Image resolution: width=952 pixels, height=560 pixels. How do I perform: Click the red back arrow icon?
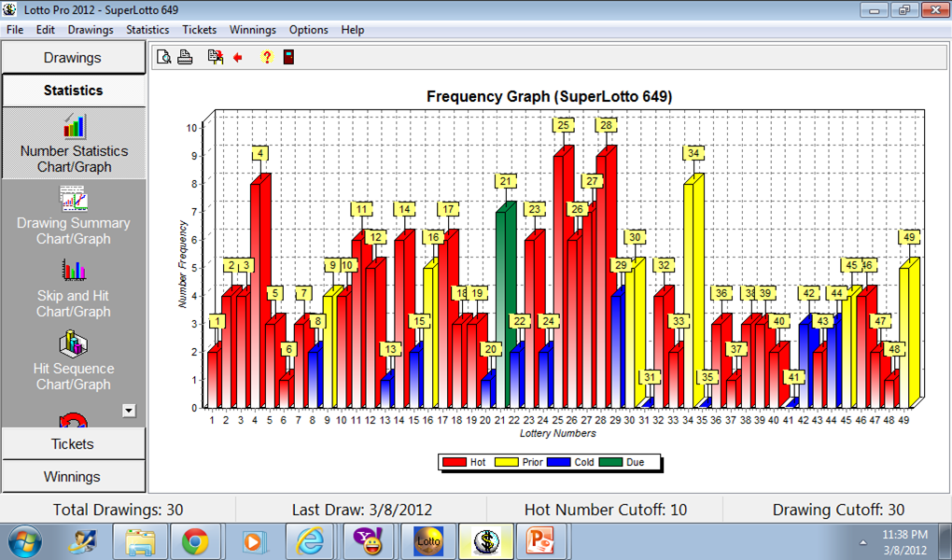pyautogui.click(x=238, y=58)
